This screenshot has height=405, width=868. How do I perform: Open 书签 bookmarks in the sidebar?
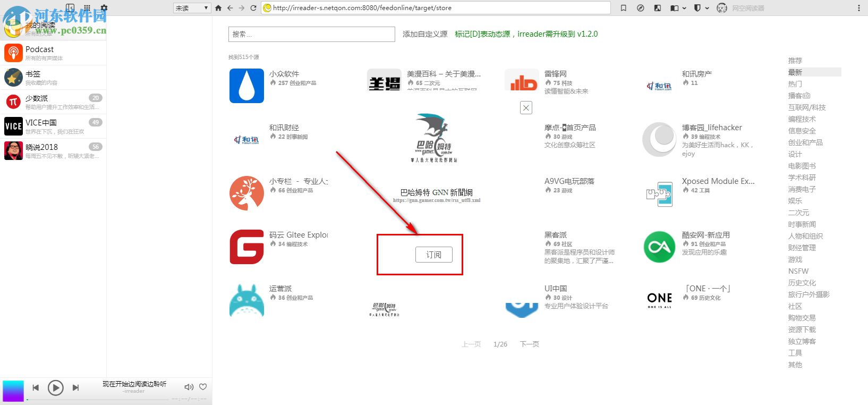point(53,78)
